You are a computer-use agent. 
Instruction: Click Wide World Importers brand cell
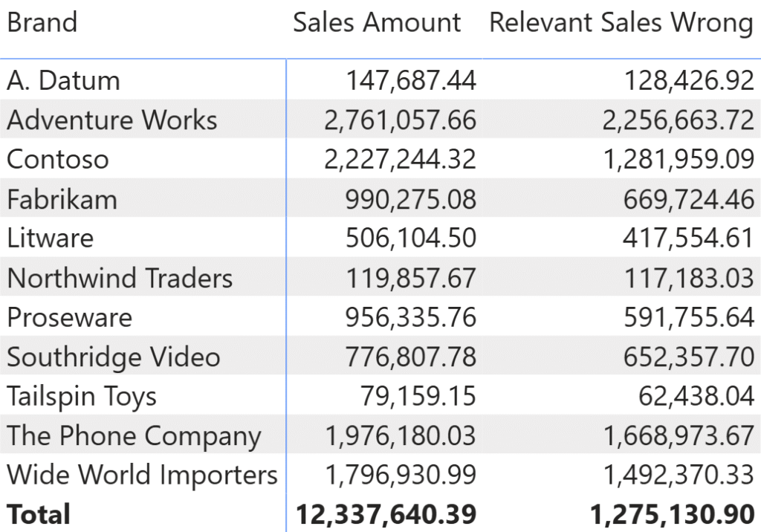(x=142, y=475)
